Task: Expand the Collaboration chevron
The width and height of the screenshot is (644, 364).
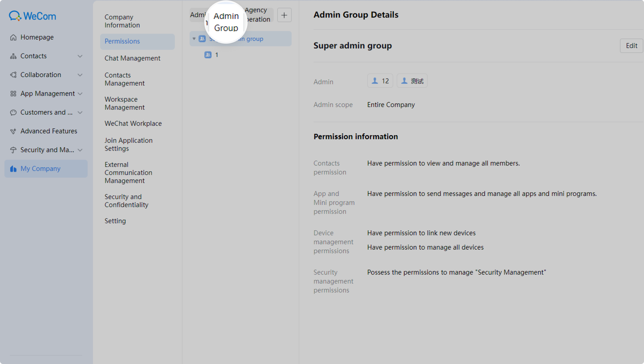Action: (80, 75)
